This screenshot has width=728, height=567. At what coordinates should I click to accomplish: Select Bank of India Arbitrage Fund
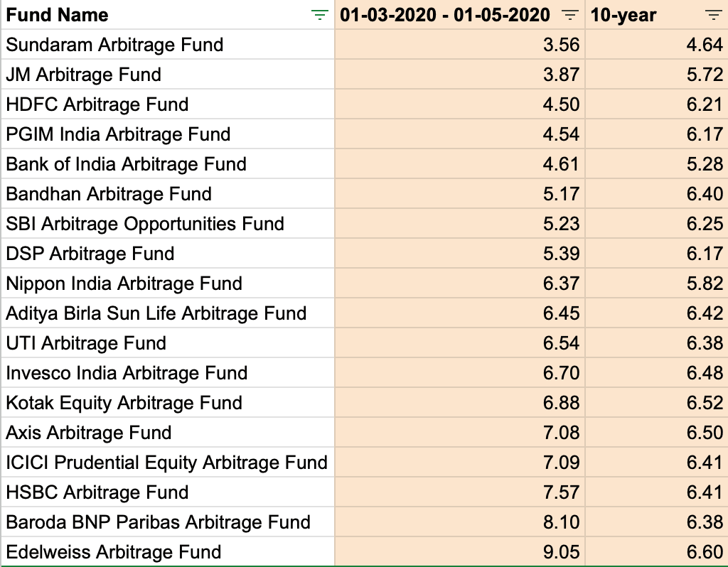pyautogui.click(x=127, y=164)
